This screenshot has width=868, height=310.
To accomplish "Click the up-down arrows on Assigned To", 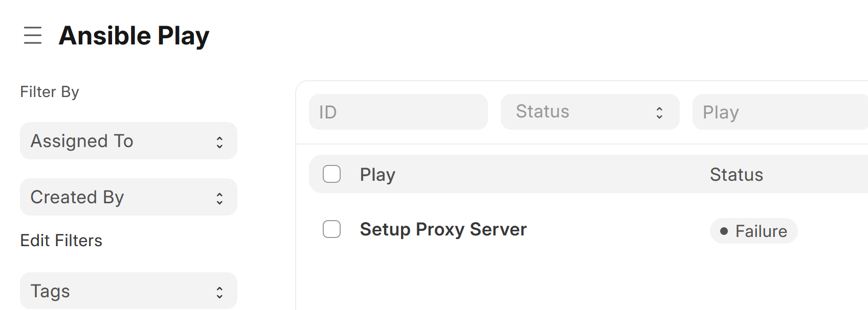I will (x=219, y=142).
